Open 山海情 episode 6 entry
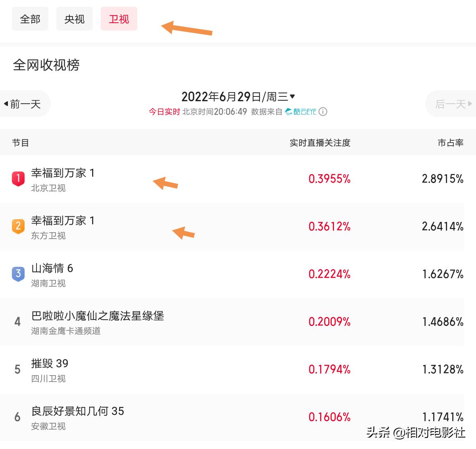 pos(54,268)
